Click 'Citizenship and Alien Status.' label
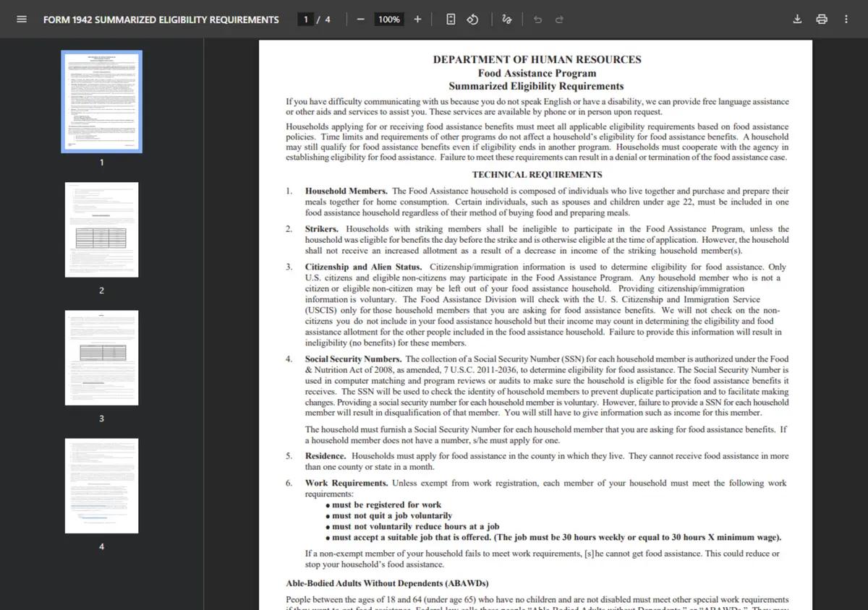 (x=363, y=267)
